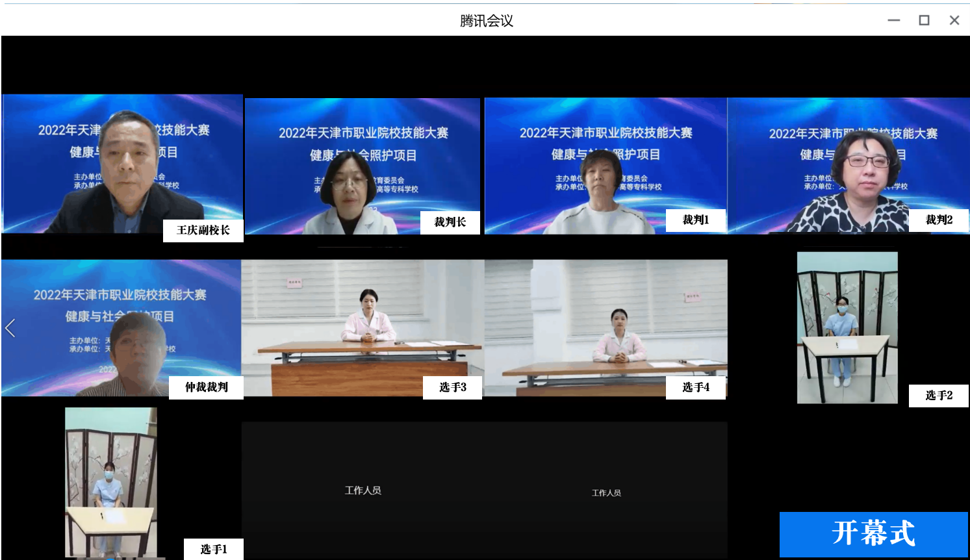The height and width of the screenshot is (560, 970).
Task: Minimize the 腾讯会议 window
Action: point(894,20)
